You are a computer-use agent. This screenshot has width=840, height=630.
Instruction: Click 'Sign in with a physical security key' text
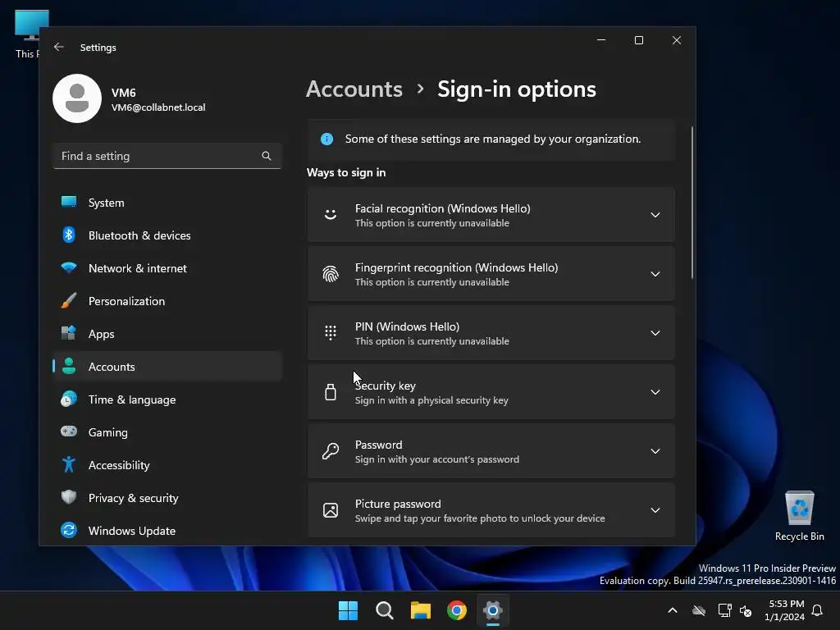click(x=431, y=400)
